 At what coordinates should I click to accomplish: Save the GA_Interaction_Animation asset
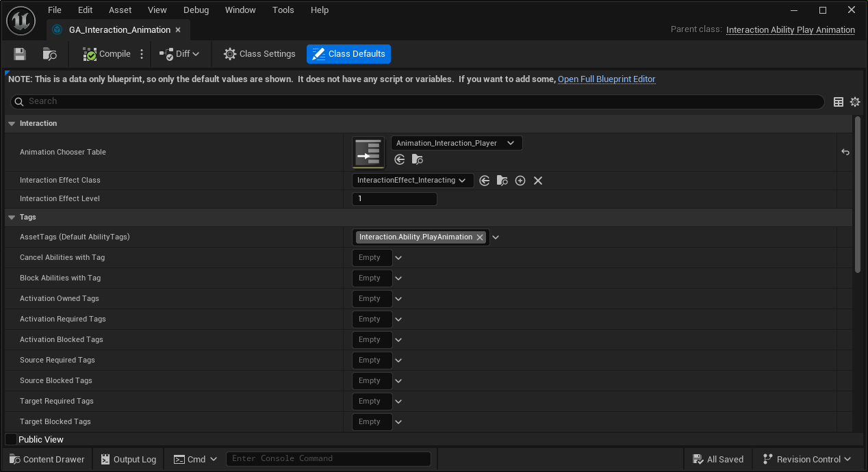click(x=19, y=53)
